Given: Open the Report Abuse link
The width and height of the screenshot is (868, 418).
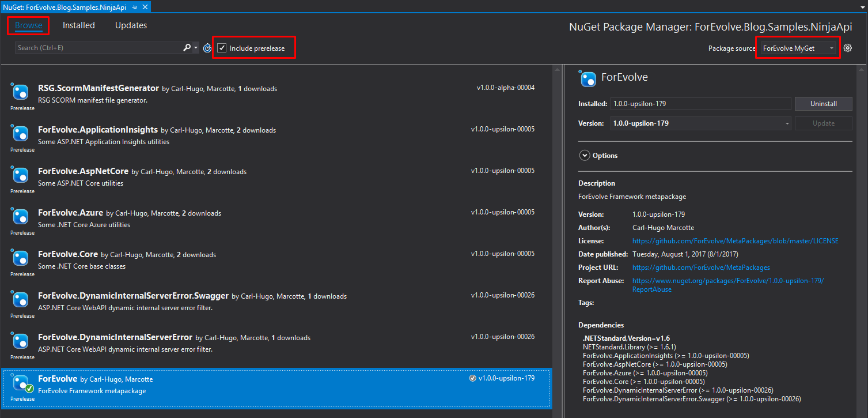Looking at the screenshot, I should [728, 285].
